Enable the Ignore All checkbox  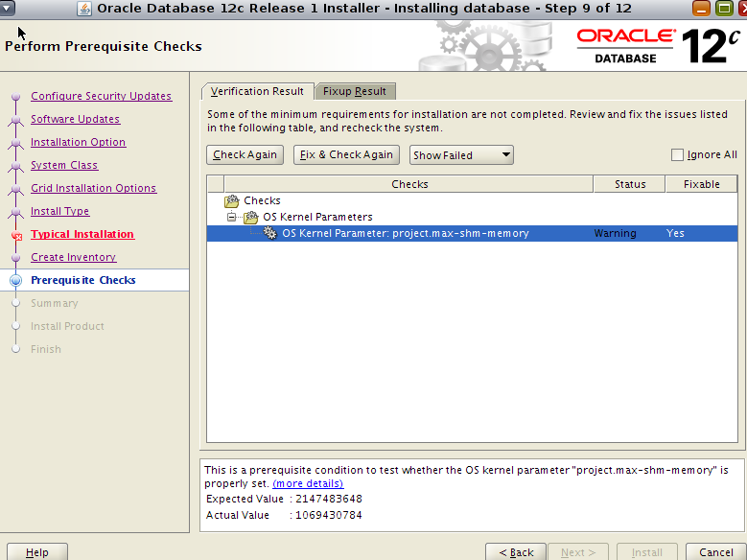(677, 155)
